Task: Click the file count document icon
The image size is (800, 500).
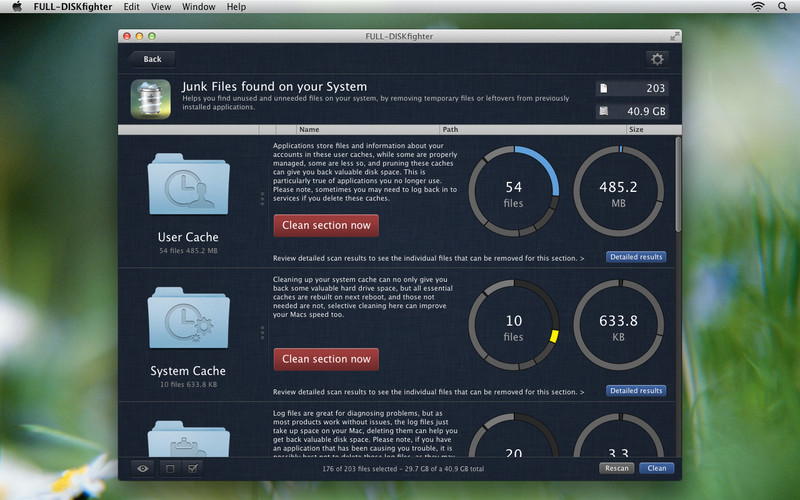Action: coord(604,88)
